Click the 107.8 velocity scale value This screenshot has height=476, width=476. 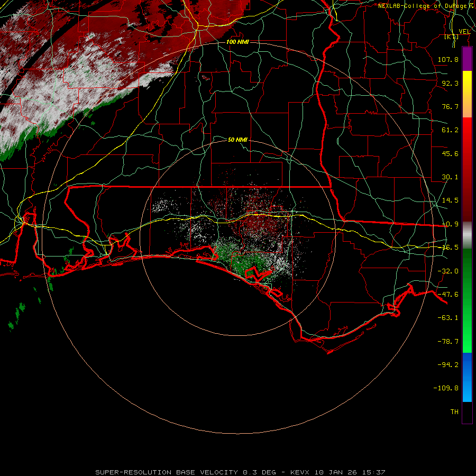[x=448, y=59]
